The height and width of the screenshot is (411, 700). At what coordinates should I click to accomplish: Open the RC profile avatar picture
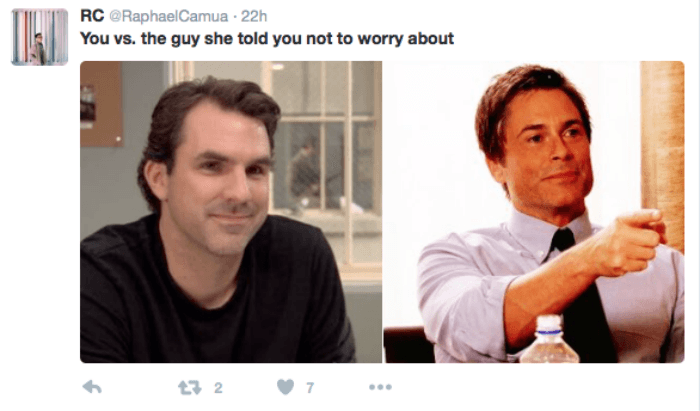pos(39,37)
